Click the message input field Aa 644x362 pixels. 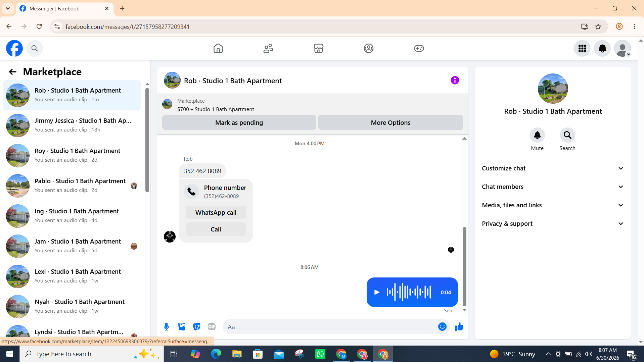[331, 327]
